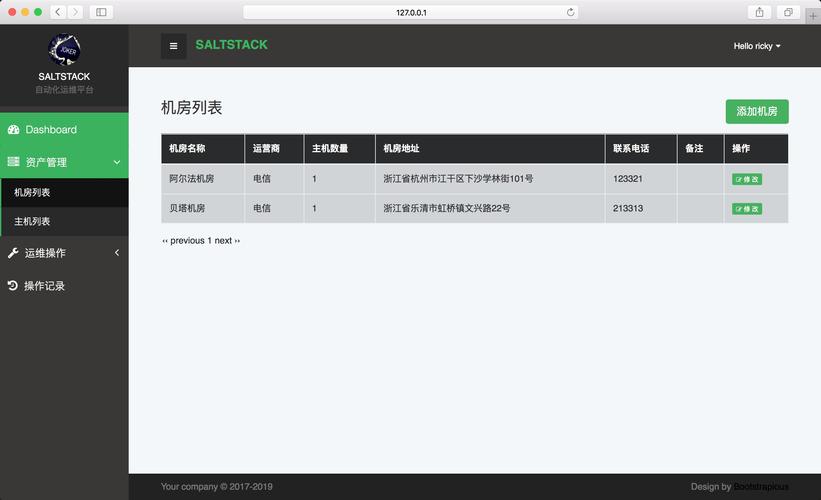Click the Bootstrapious footer link
Viewport: 821px width, 500px height.
point(761,486)
